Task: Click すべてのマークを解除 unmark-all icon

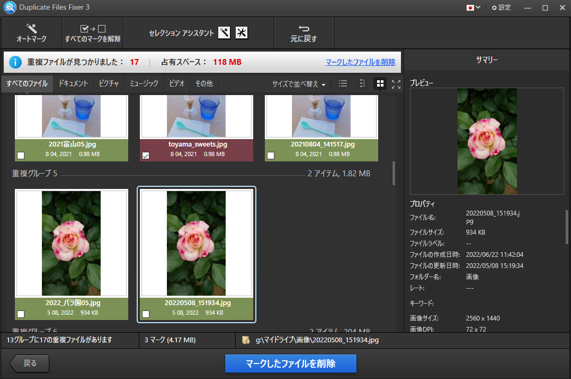Action: [x=93, y=28]
